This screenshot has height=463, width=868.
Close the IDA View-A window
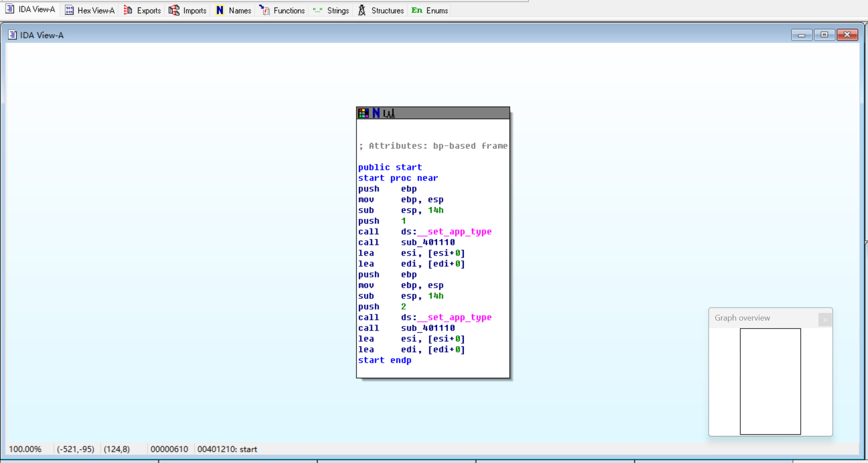pyautogui.click(x=847, y=35)
